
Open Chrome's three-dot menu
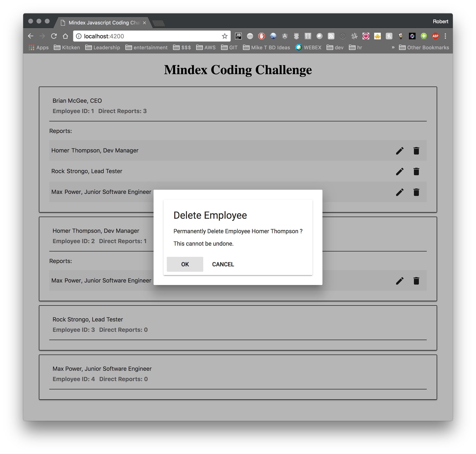pos(445,36)
